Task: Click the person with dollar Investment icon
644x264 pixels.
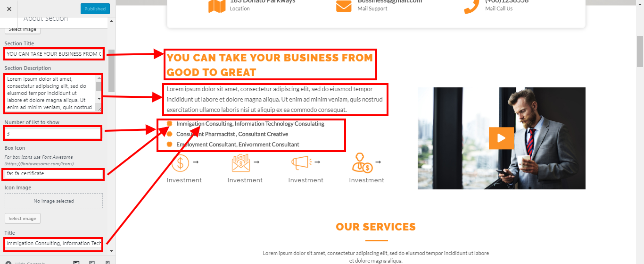Action: pos(363,163)
